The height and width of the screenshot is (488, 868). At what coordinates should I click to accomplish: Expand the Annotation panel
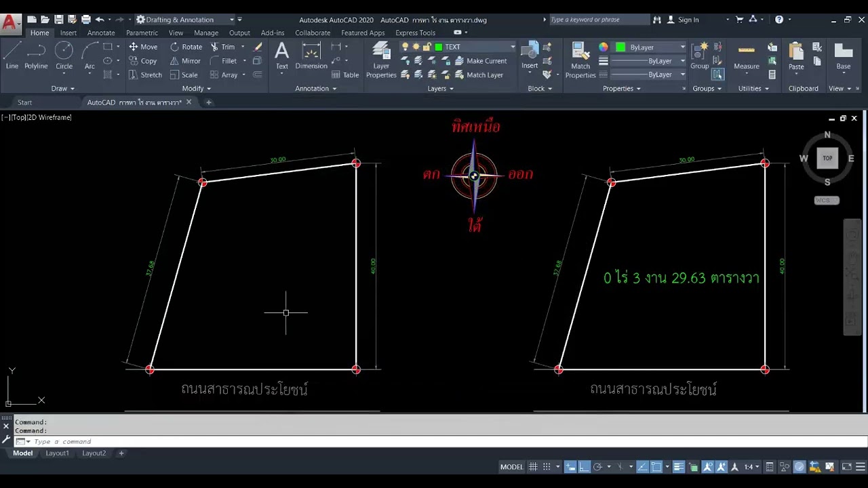[316, 88]
